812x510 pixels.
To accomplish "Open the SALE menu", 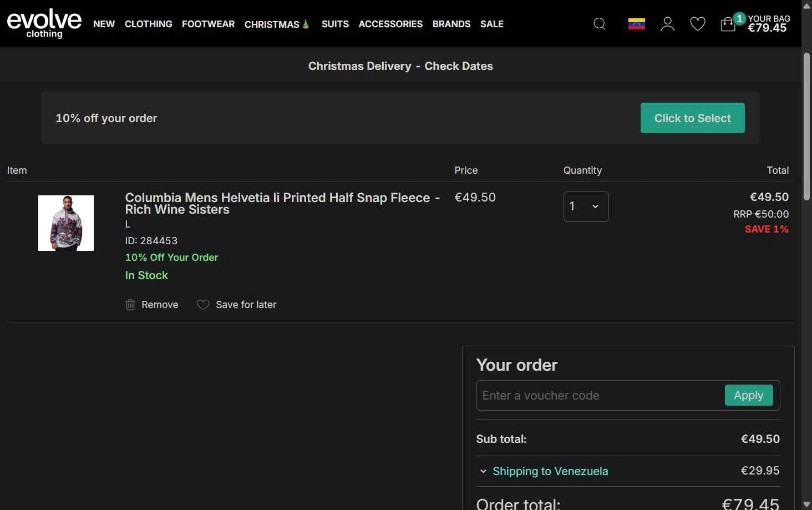I will [492, 24].
